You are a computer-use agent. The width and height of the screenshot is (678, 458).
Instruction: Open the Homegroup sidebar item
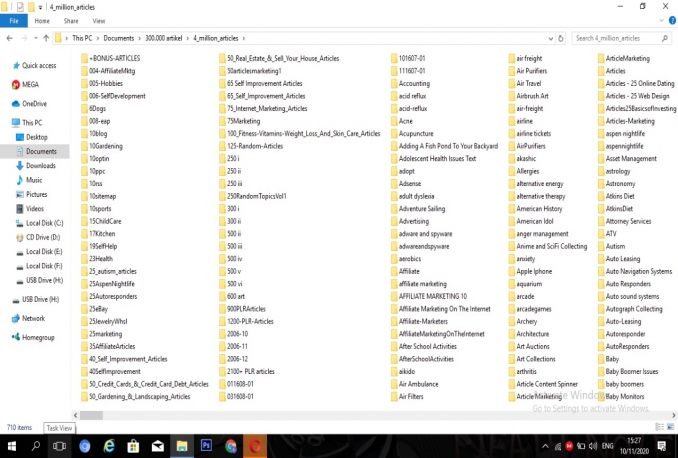(38, 337)
